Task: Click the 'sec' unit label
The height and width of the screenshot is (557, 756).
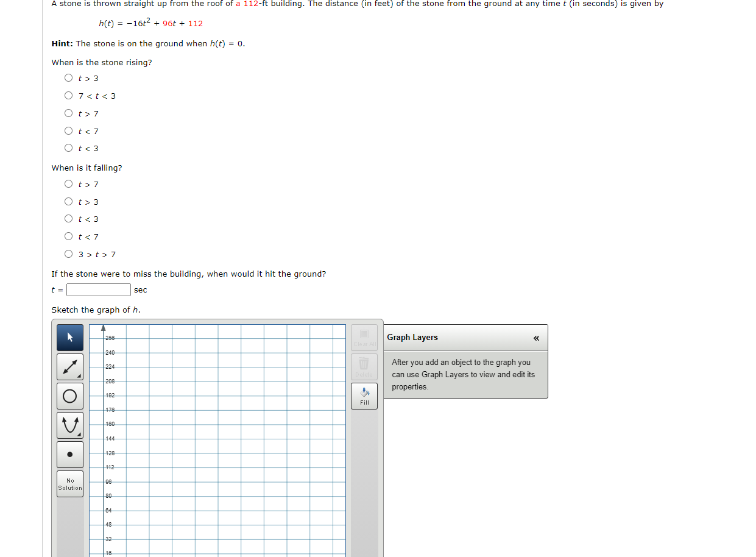Action: pyautogui.click(x=140, y=290)
